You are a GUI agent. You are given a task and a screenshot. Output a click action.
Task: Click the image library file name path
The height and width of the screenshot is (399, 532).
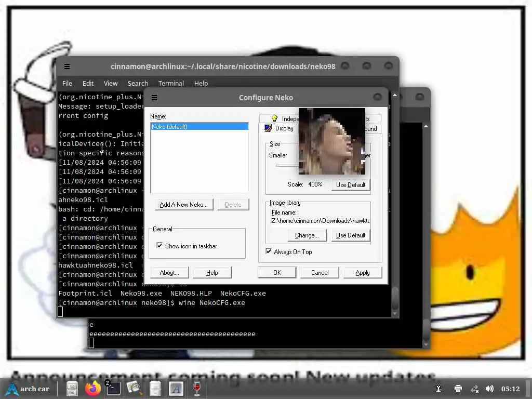(320, 221)
